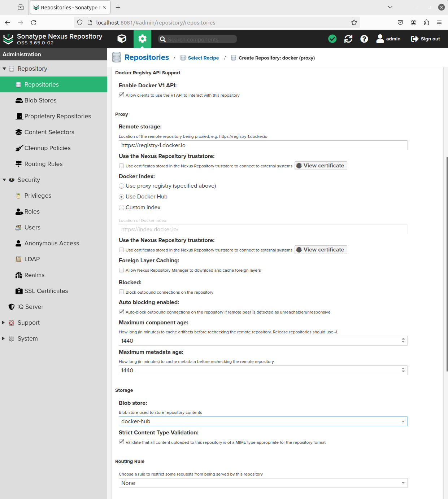Enable Foreign Layer Caching checkbox
Viewport: 448px width, 499px height.
(122, 270)
